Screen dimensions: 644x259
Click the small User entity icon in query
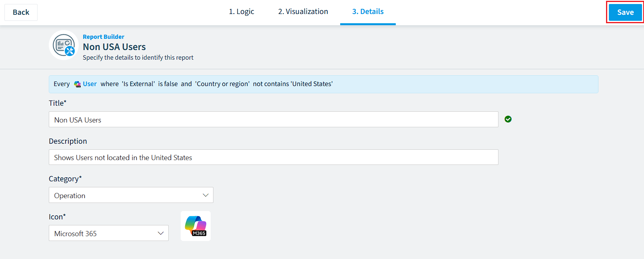pos(78,84)
